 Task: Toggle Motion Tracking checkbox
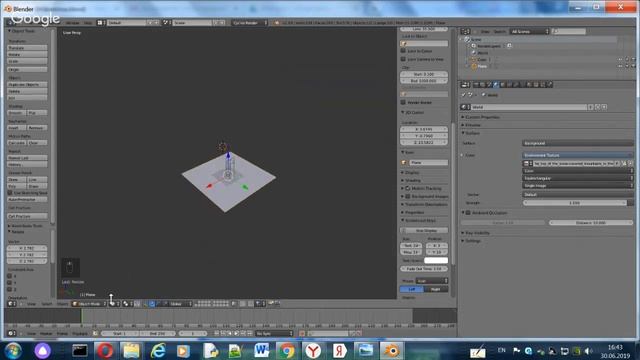(407, 189)
